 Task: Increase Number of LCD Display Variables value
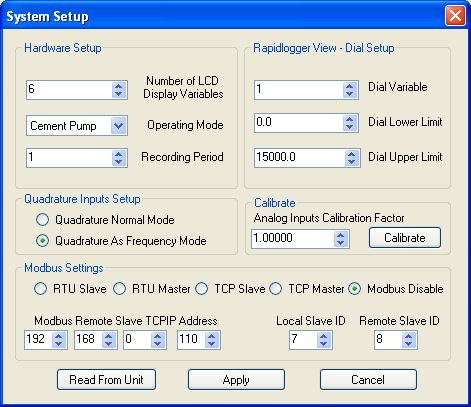pyautogui.click(x=118, y=86)
